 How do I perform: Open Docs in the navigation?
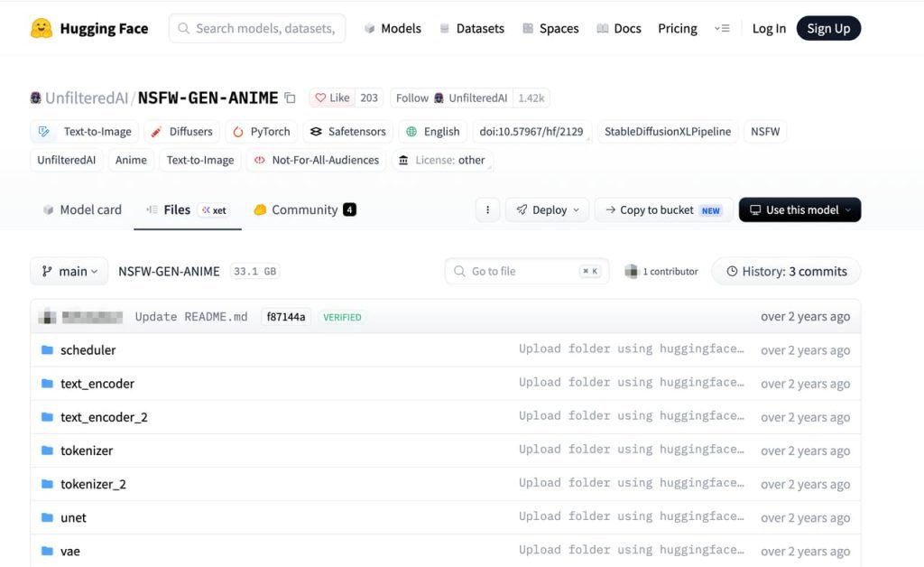tap(619, 28)
